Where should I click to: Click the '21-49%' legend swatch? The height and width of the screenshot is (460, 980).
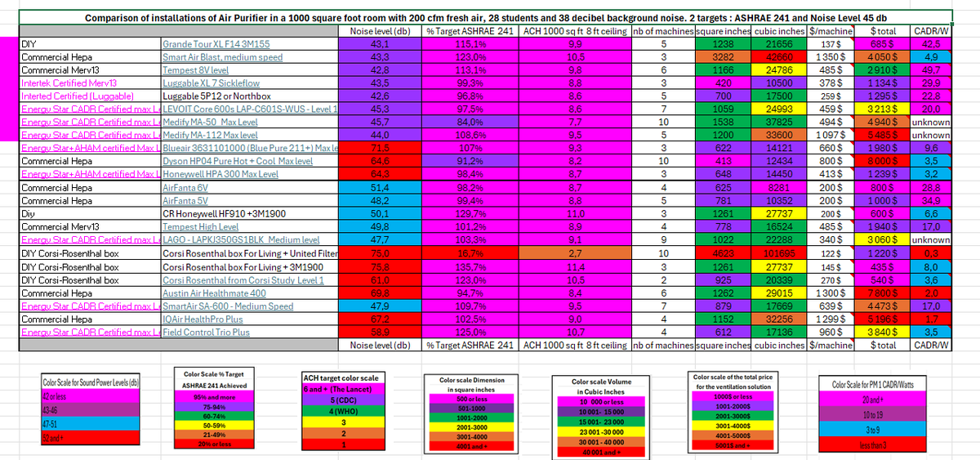[214, 435]
